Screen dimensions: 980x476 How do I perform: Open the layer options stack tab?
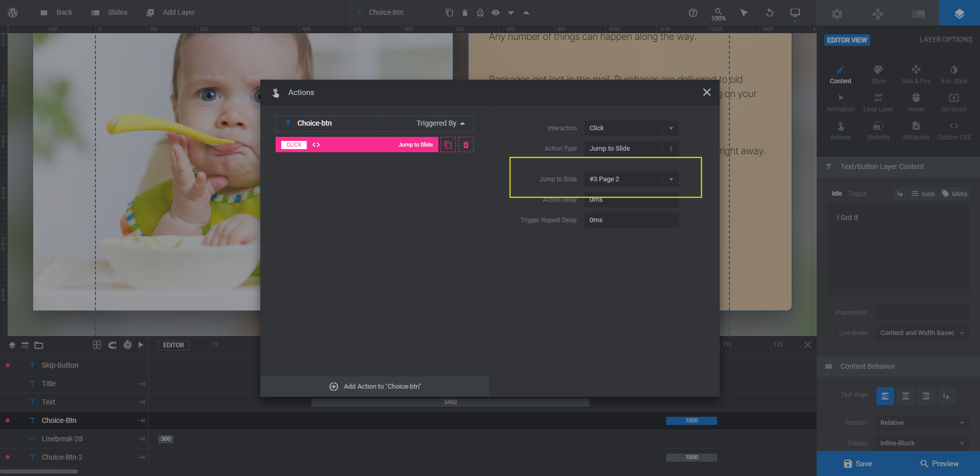tap(960, 13)
